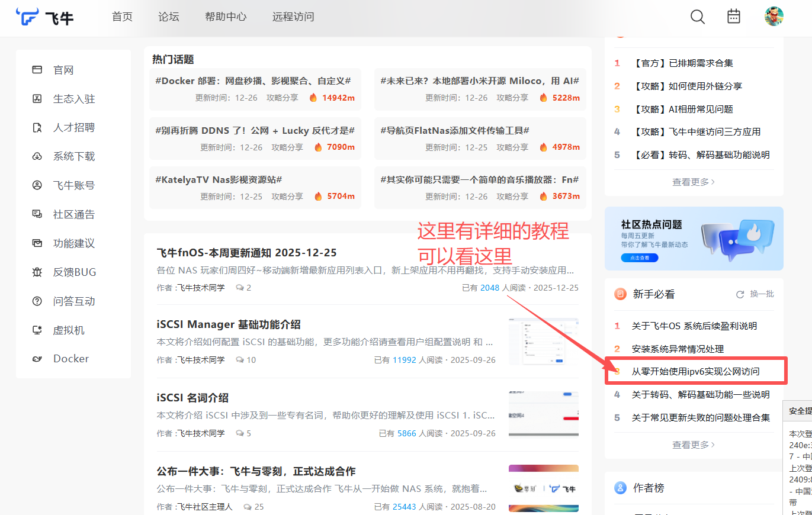The width and height of the screenshot is (812, 515).
Task: Open 安装系统异常情况处理
Action: [x=678, y=349]
